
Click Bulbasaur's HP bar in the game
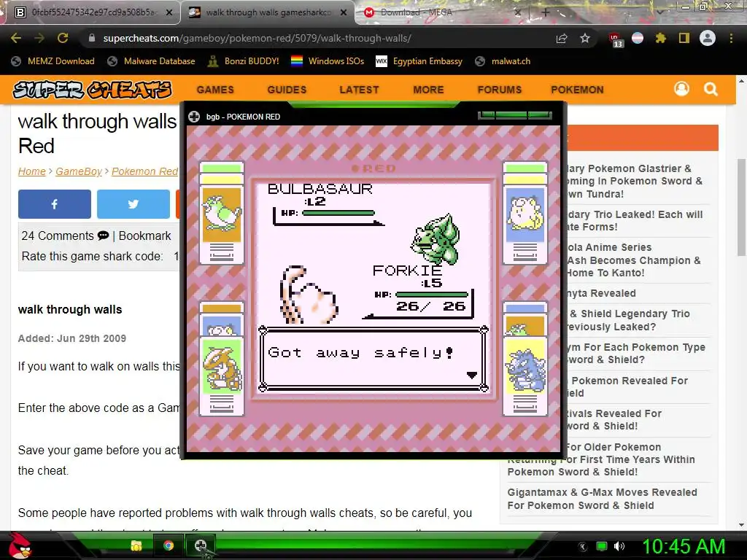[x=338, y=214]
